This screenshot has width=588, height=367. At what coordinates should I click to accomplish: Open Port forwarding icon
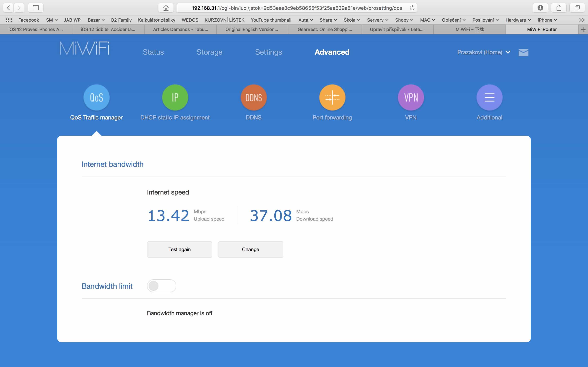click(x=332, y=98)
